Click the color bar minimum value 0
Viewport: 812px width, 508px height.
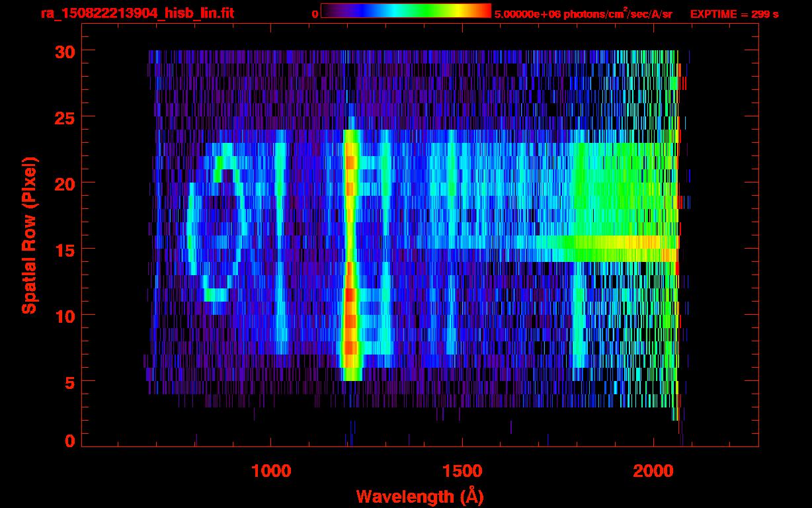(315, 14)
